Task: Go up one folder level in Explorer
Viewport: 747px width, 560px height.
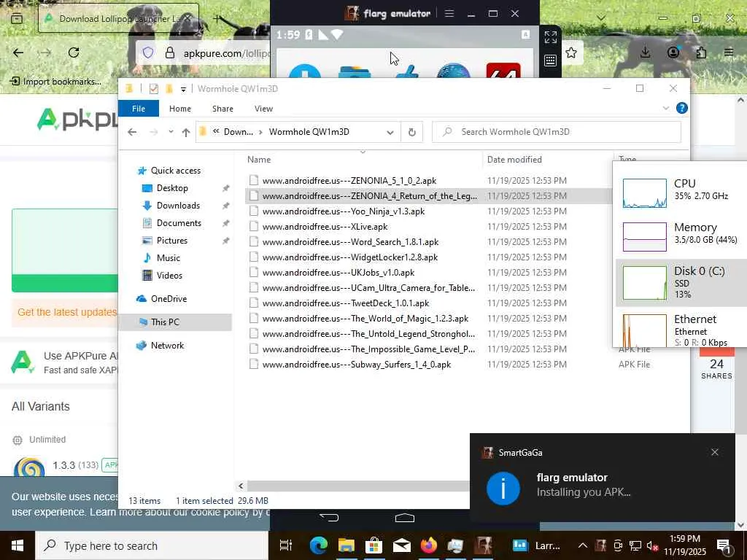Action: click(186, 133)
